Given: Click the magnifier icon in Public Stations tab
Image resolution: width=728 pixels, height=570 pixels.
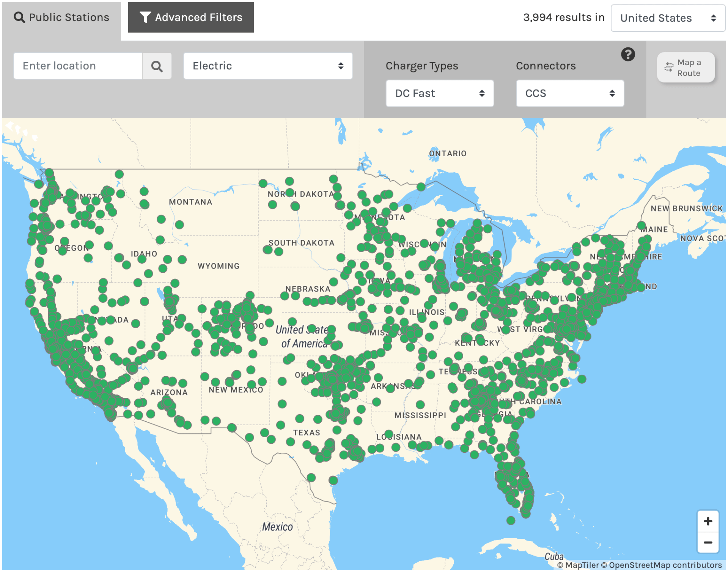Looking at the screenshot, I should click(x=19, y=17).
